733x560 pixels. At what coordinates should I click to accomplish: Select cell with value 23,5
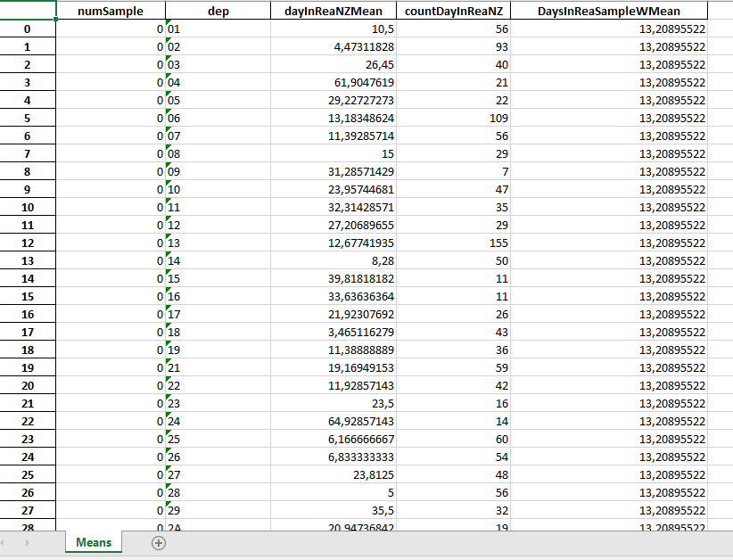coord(334,403)
